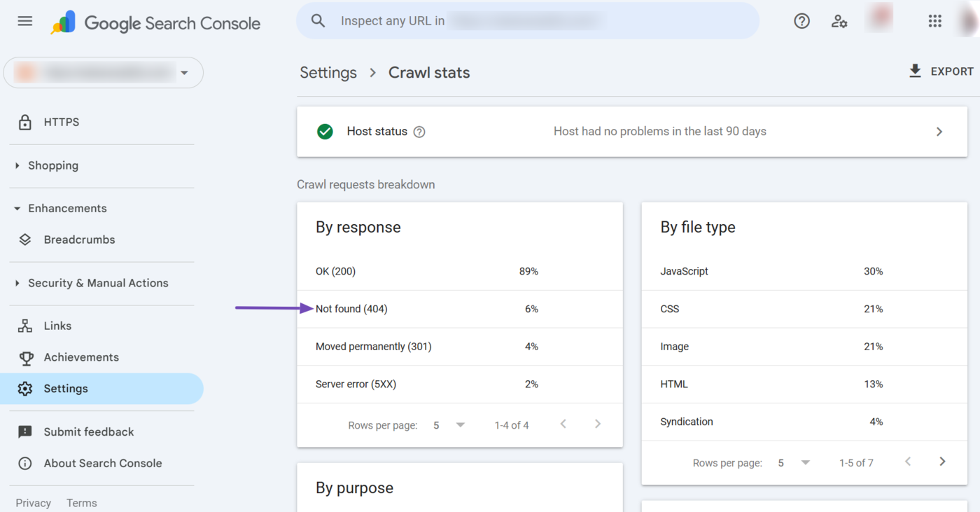The width and height of the screenshot is (980, 512).
Task: Open the Privacy link
Action: [x=33, y=502]
